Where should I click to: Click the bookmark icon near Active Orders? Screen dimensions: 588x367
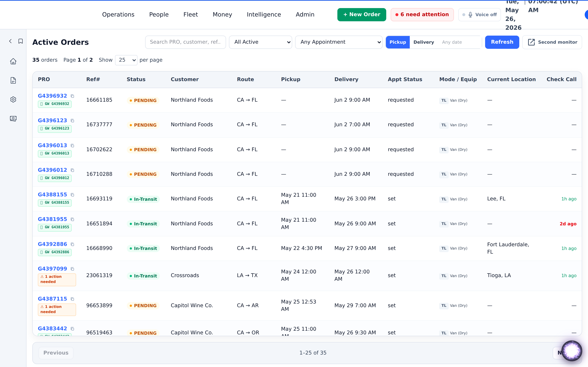[x=21, y=41]
